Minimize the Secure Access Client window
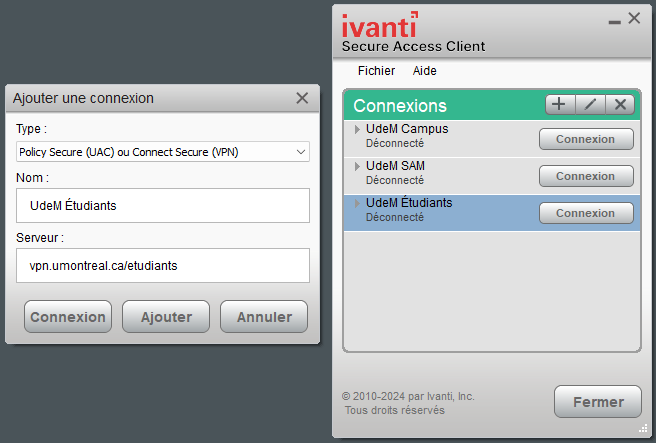Screen dimensions: 656x443 tap(614, 22)
